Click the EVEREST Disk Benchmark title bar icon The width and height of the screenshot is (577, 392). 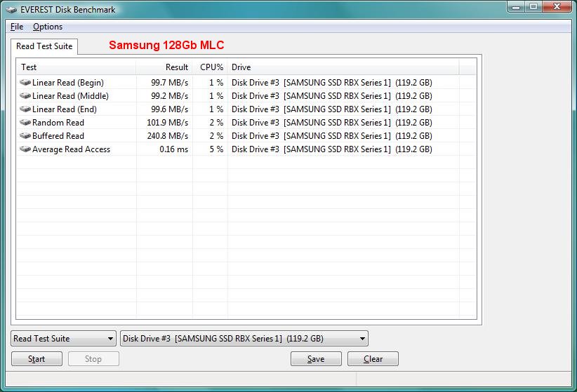(x=11, y=10)
